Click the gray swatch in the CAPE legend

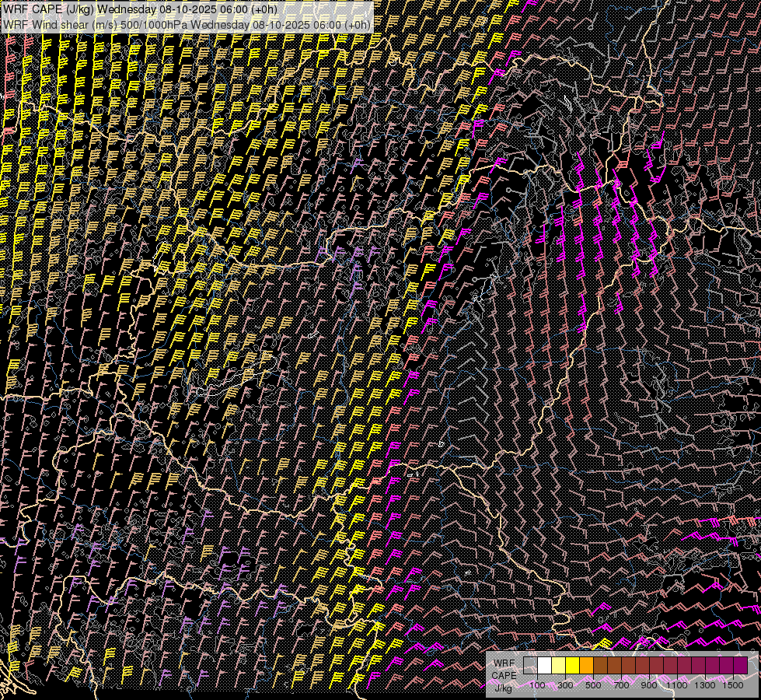531,665
